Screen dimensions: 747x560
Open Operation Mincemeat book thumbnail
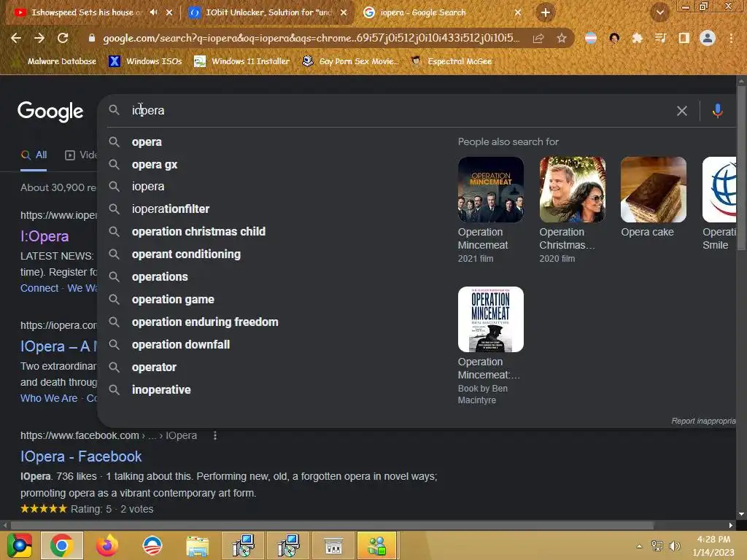(x=491, y=319)
